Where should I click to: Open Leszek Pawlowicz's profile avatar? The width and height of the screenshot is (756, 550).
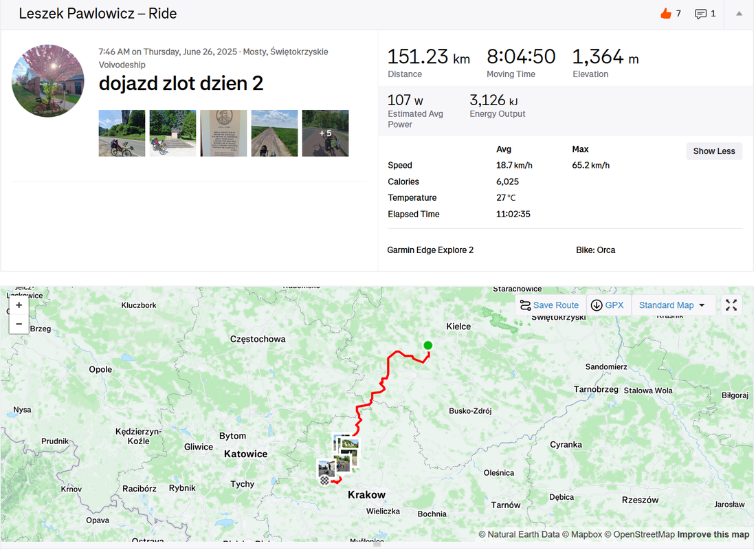47,81
